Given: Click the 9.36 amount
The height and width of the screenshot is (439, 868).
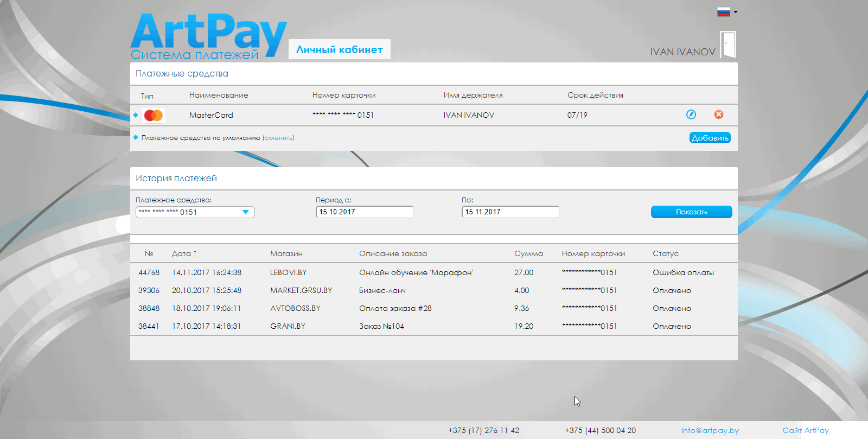Looking at the screenshot, I should (x=522, y=308).
